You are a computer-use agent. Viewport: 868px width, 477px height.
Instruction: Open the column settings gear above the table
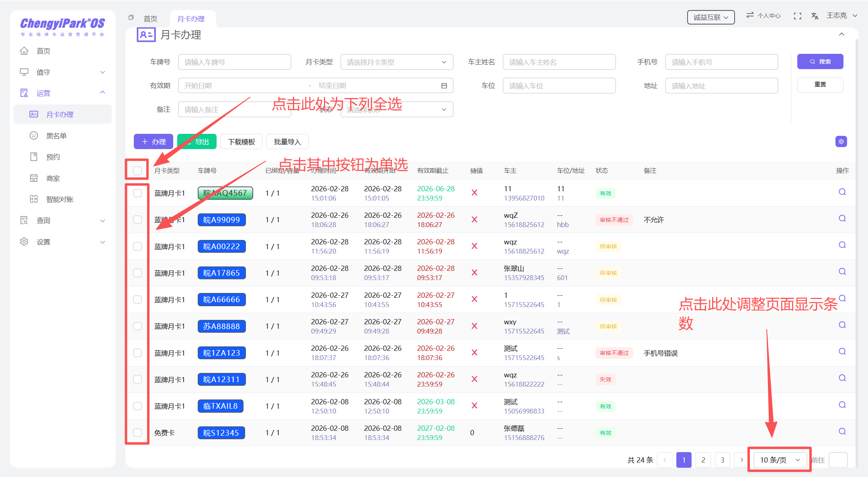coord(841,141)
